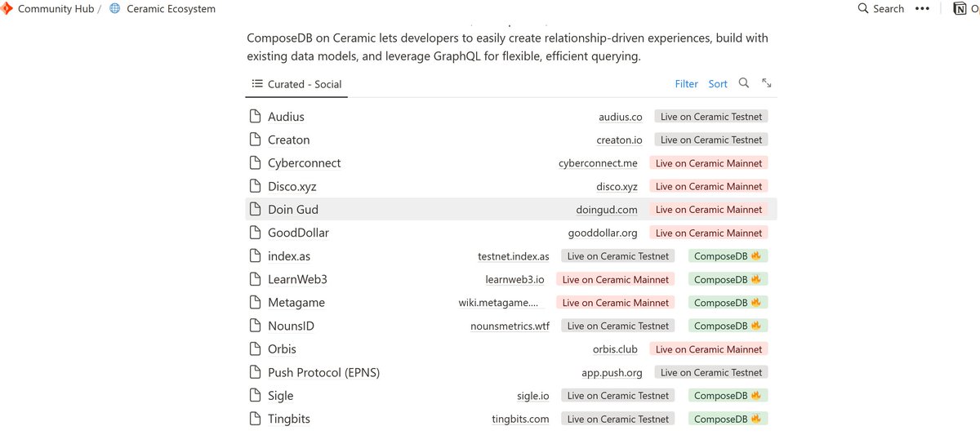Open the Push Protocol (EPNS) page row
The width and height of the screenshot is (980, 444).
tap(511, 372)
